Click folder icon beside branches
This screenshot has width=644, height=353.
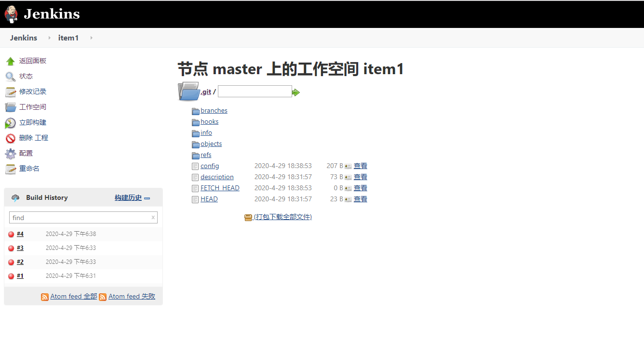click(x=195, y=111)
